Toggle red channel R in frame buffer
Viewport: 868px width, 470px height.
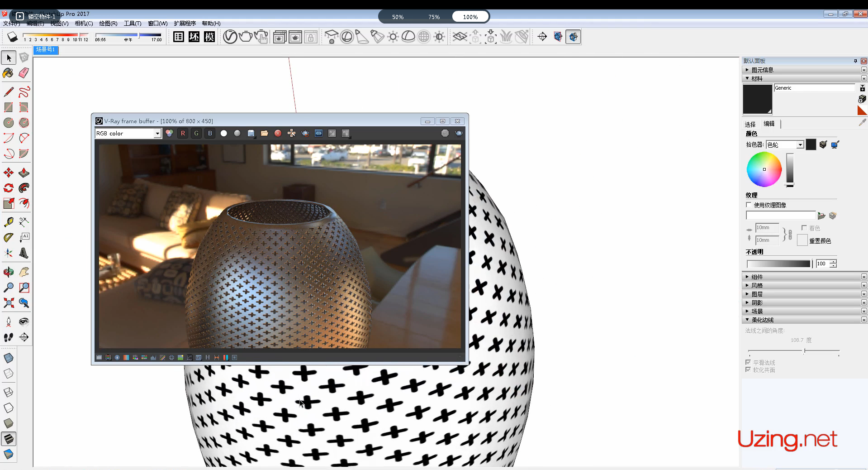click(x=183, y=133)
